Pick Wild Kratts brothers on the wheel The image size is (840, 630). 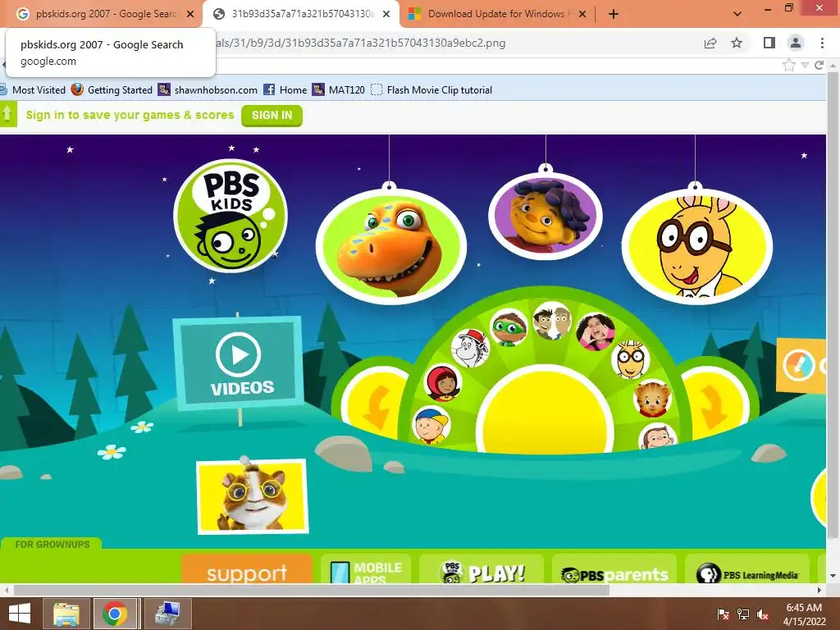click(552, 321)
